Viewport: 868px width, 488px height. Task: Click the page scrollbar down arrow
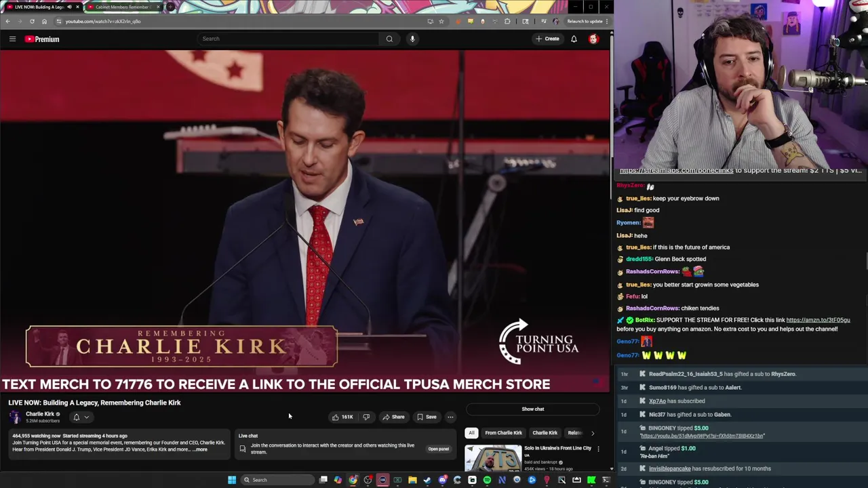click(611, 468)
